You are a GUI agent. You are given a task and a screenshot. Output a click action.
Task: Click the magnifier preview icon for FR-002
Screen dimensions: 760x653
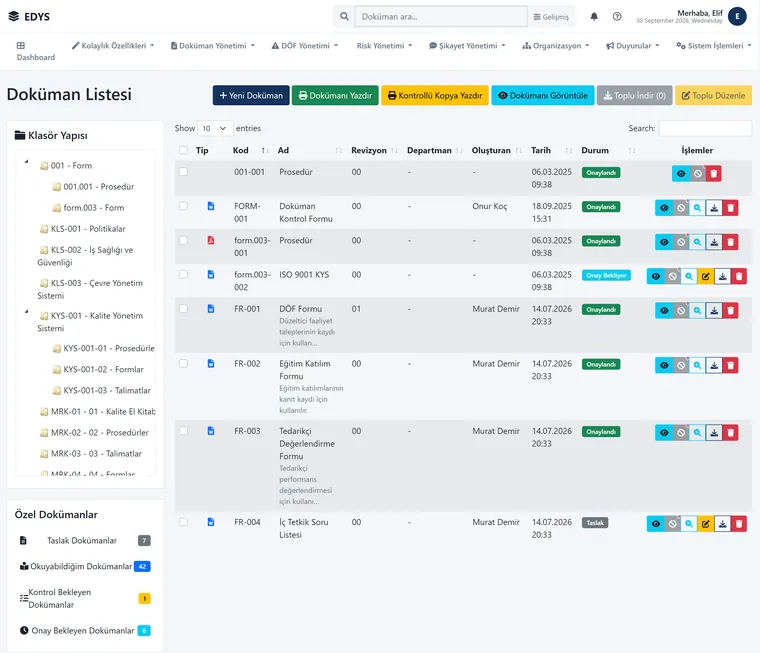click(697, 365)
